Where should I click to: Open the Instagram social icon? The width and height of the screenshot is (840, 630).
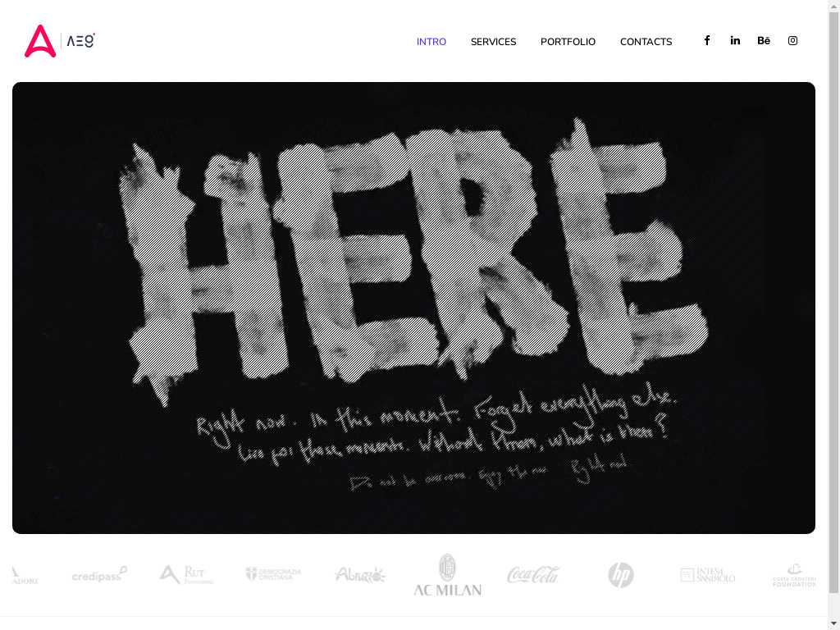(792, 41)
